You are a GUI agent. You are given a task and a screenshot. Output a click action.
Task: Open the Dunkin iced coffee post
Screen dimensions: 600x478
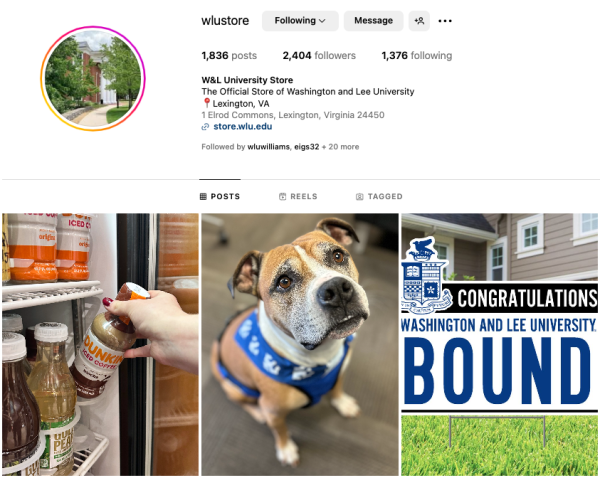click(x=100, y=344)
